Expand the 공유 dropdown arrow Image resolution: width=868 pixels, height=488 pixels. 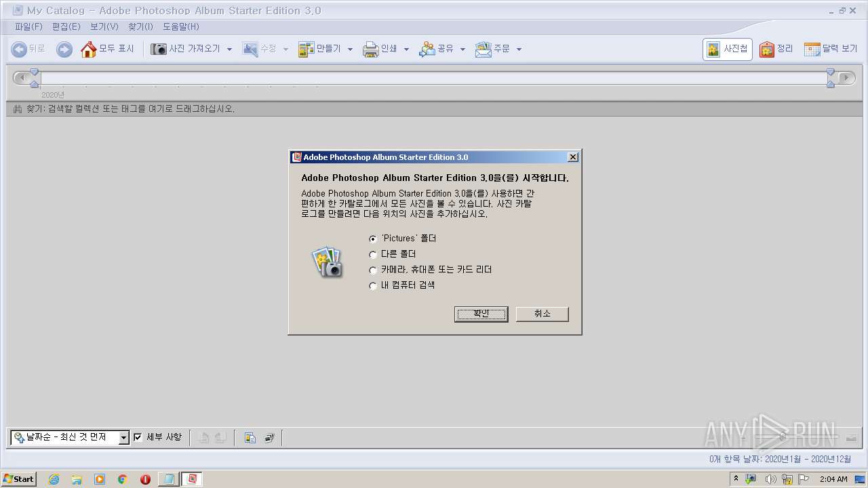[462, 49]
